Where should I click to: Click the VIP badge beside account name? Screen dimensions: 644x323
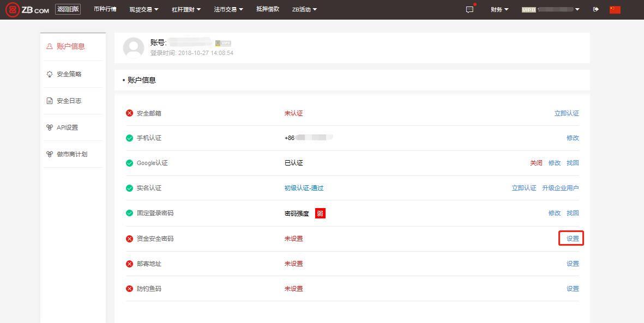pyautogui.click(x=223, y=43)
